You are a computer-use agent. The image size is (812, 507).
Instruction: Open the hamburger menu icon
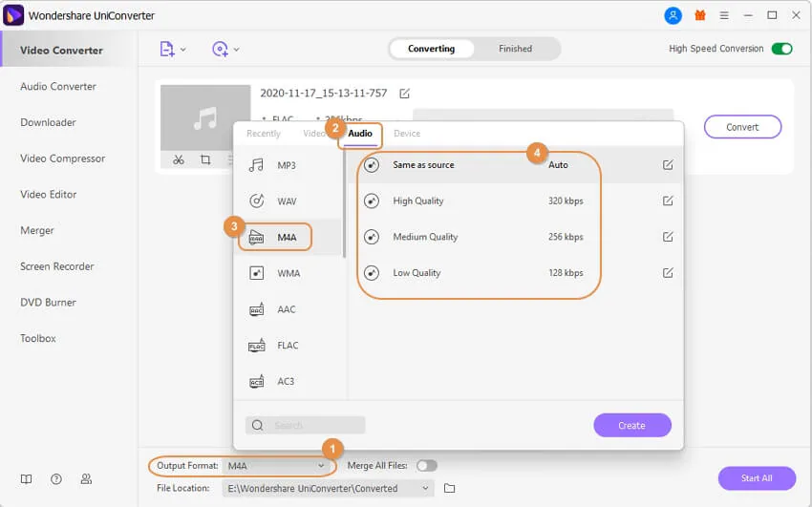(724, 15)
